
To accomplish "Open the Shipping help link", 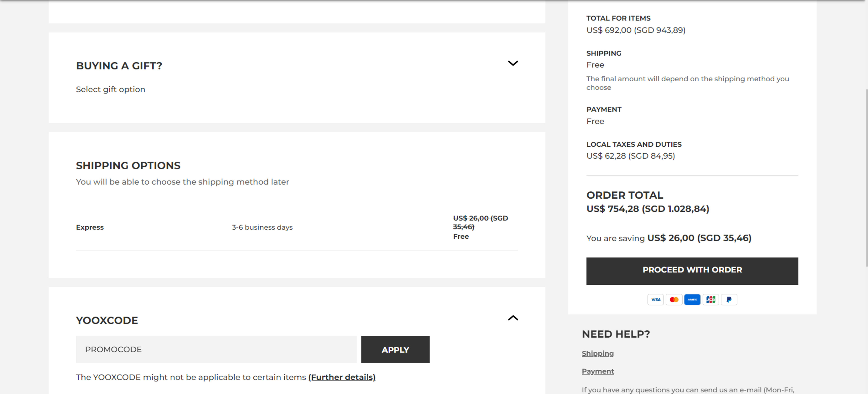I will tap(598, 353).
